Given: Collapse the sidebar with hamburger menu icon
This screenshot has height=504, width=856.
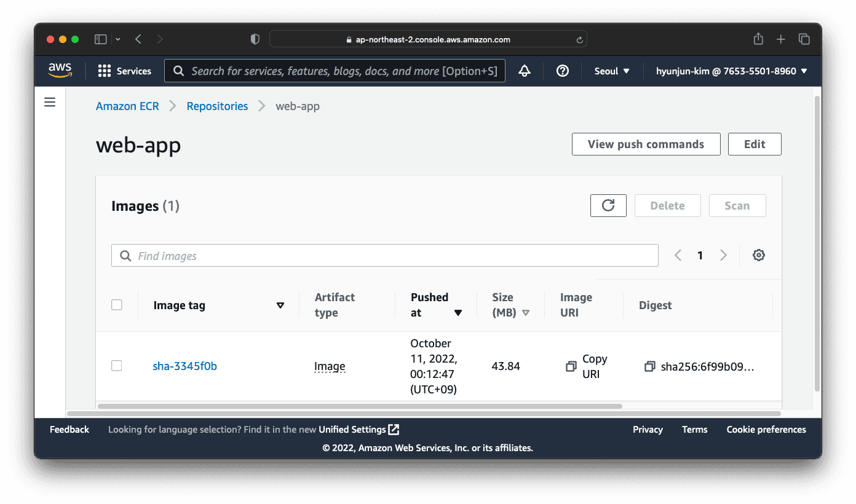Looking at the screenshot, I should [x=50, y=102].
